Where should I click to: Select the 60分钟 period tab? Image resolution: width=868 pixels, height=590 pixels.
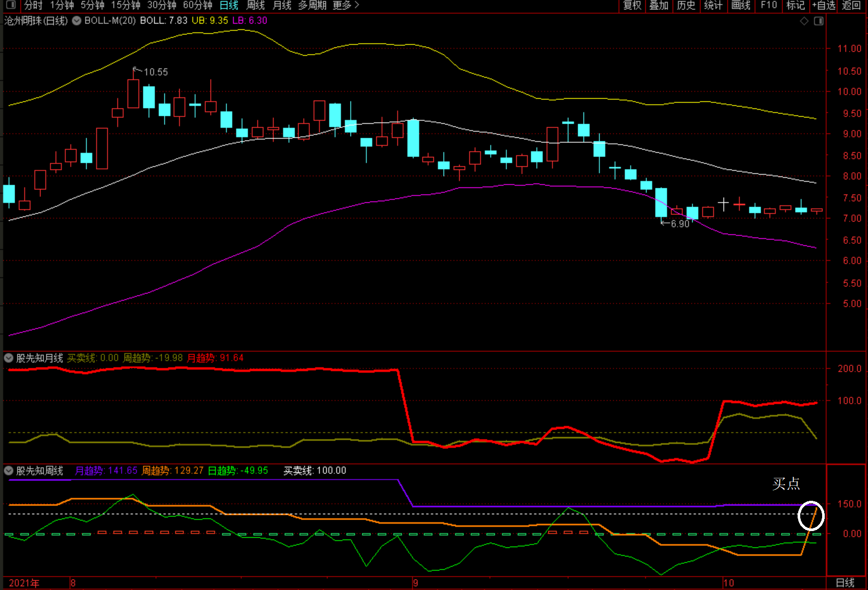pyautogui.click(x=197, y=5)
